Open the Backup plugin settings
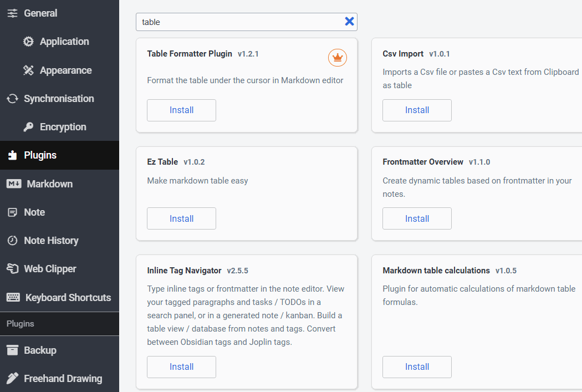The image size is (582, 392). pos(40,350)
